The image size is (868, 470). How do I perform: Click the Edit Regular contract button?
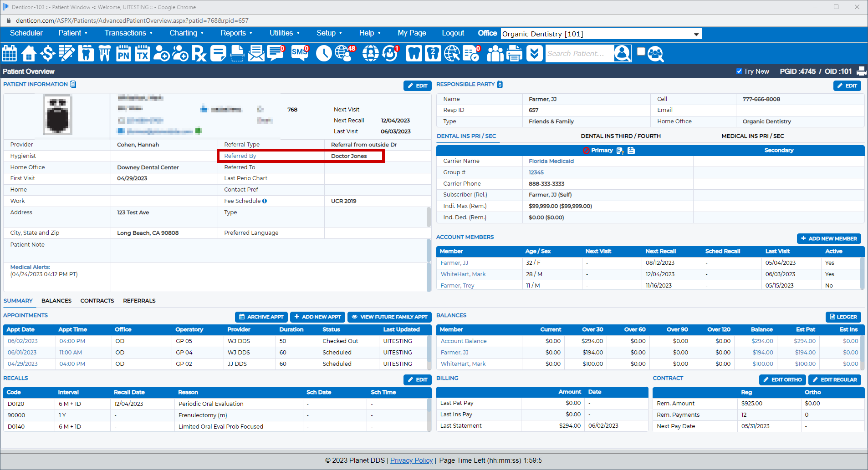(x=835, y=379)
